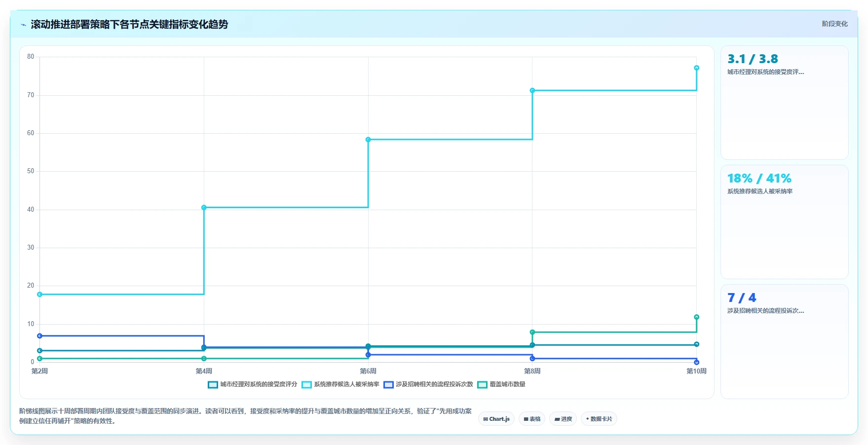Toggle the 城市经理对系统的接受度评分 legend entry
This screenshot has height=445, width=868.
[x=253, y=384]
